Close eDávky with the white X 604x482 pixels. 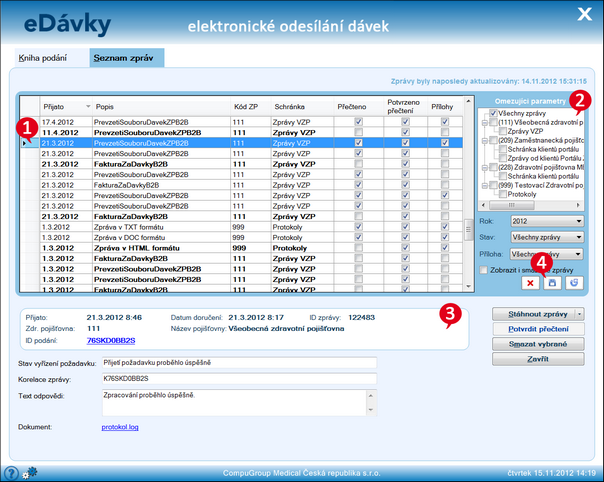[x=584, y=14]
